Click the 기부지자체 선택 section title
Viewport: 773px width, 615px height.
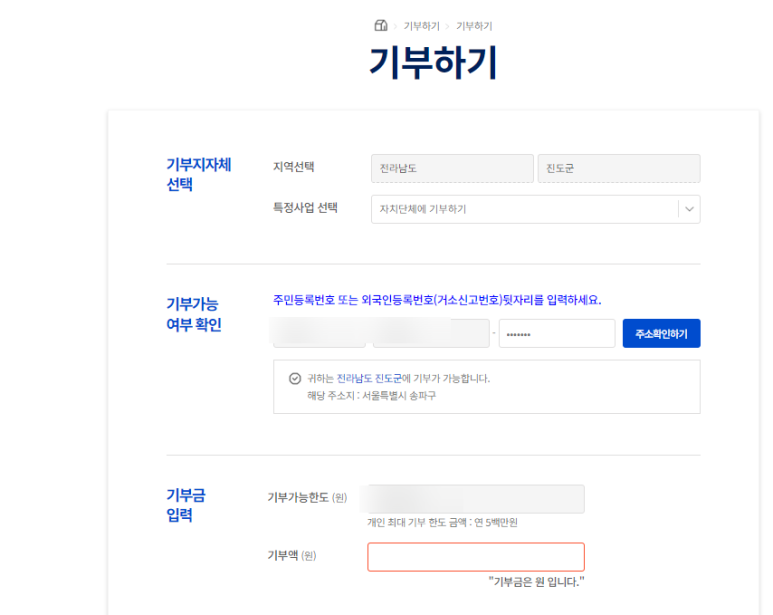point(199,174)
